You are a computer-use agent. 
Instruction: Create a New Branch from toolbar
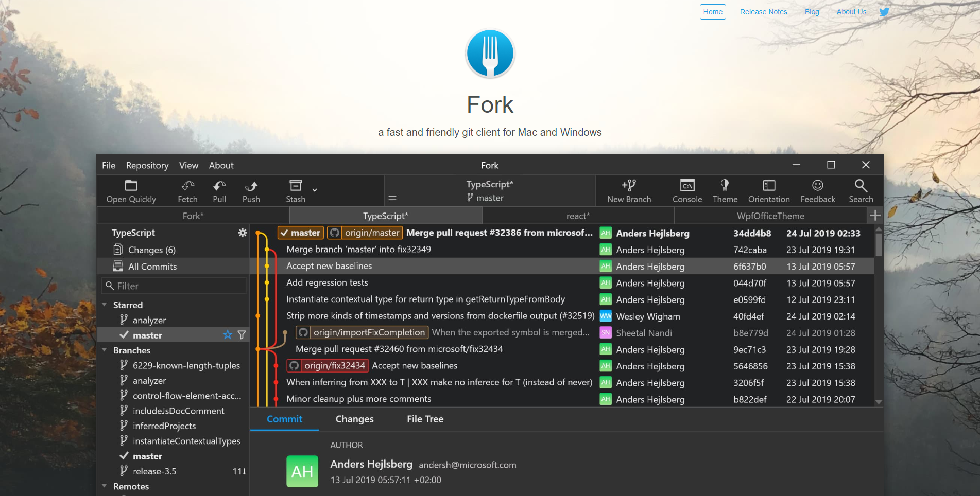tap(629, 191)
